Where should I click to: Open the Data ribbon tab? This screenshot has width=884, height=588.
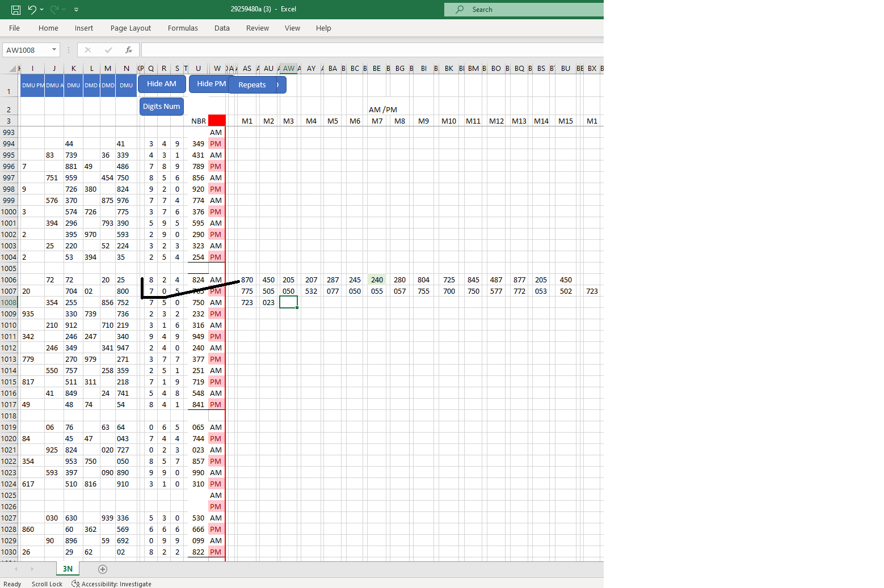(x=222, y=28)
